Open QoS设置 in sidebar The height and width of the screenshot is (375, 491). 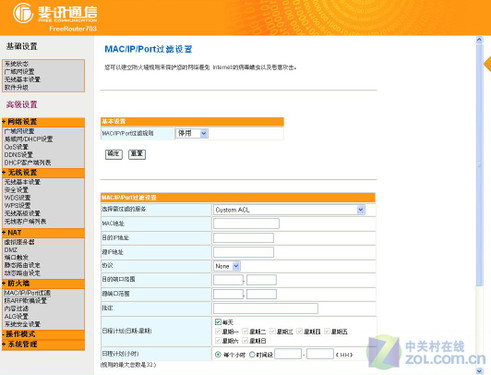click(x=16, y=147)
